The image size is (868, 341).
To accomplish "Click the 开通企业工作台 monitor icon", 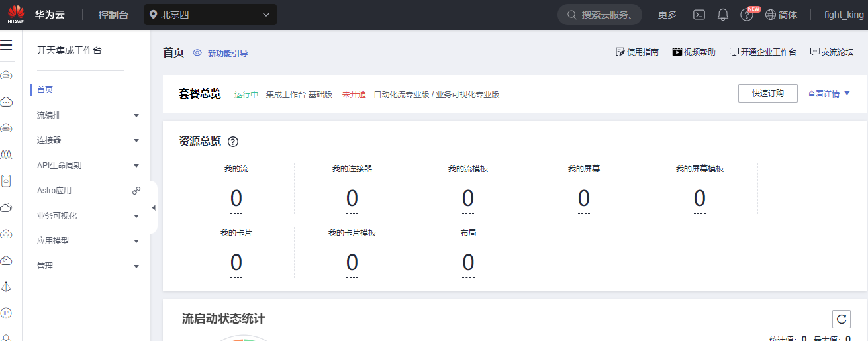I will pyautogui.click(x=734, y=52).
